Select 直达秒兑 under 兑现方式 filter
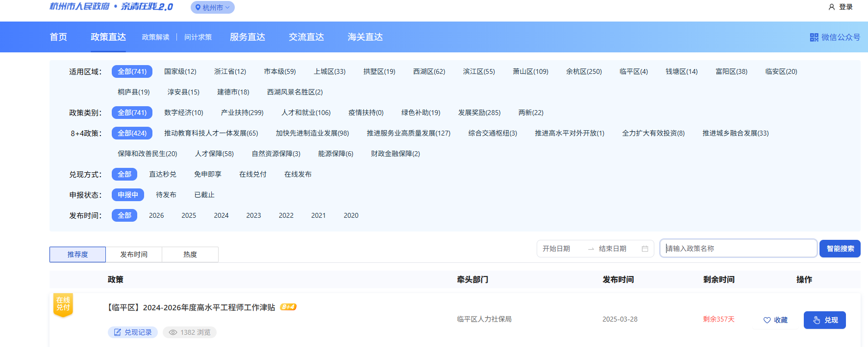The width and height of the screenshot is (868, 347). click(x=163, y=174)
